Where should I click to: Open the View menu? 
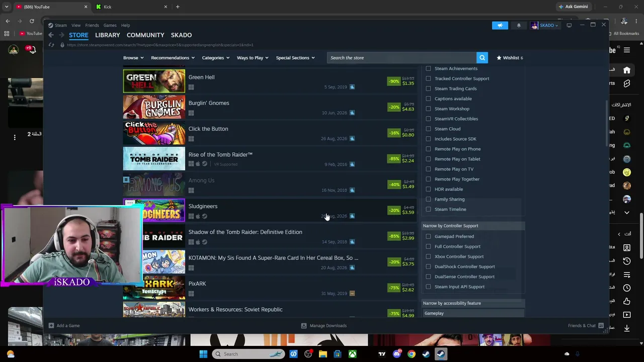coord(76,25)
